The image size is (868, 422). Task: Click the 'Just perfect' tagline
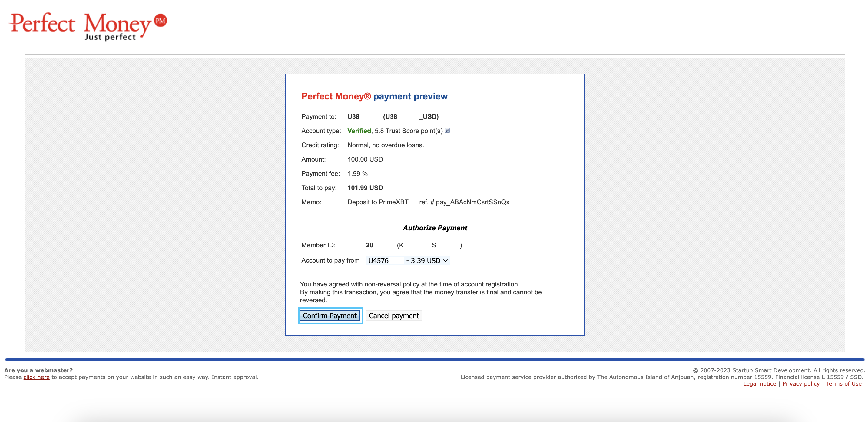(x=110, y=37)
